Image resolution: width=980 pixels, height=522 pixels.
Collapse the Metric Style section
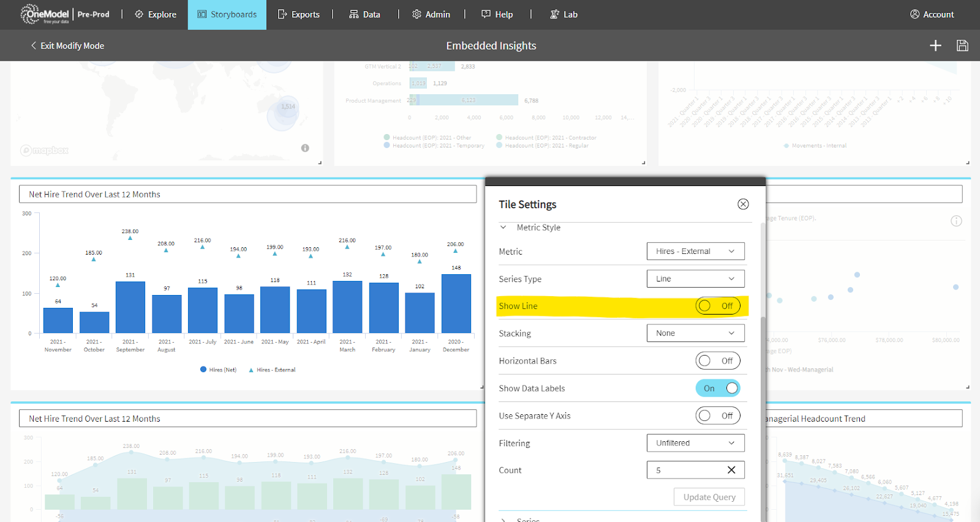tap(503, 228)
